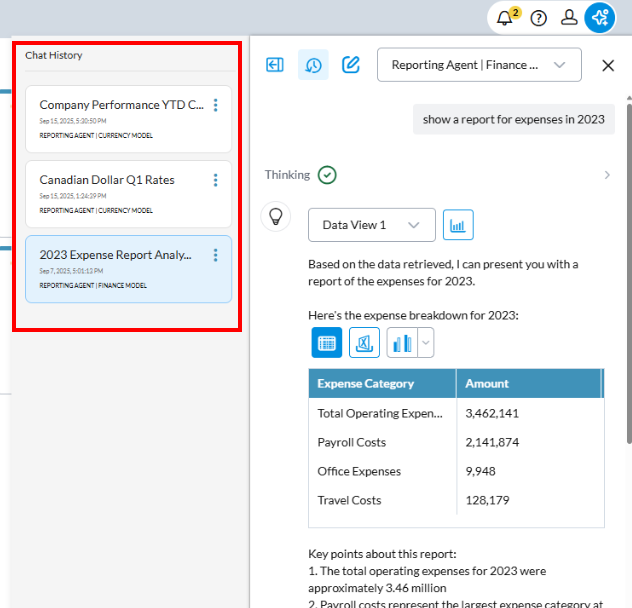This screenshot has height=608, width=632.
Task: Click the AI assistant sparkle icon
Action: (600, 18)
